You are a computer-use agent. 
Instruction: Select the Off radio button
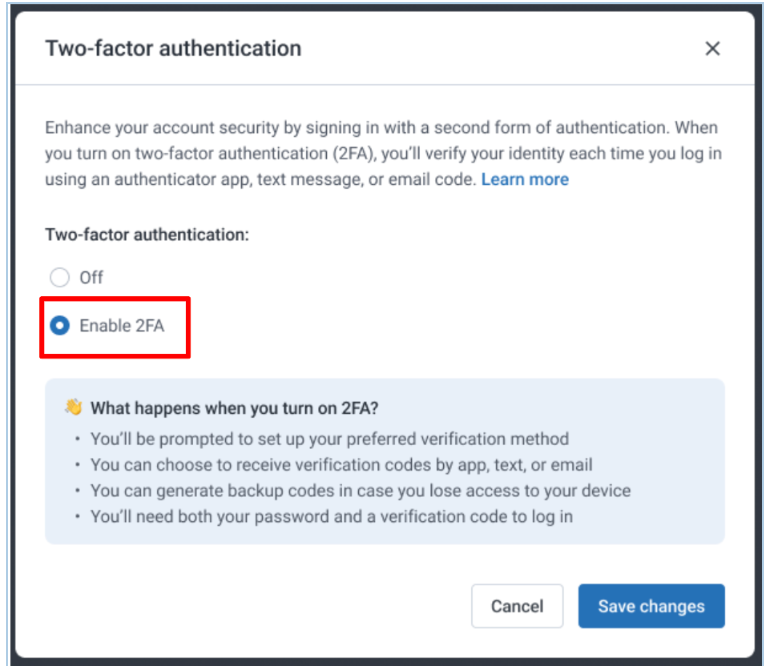(60, 277)
